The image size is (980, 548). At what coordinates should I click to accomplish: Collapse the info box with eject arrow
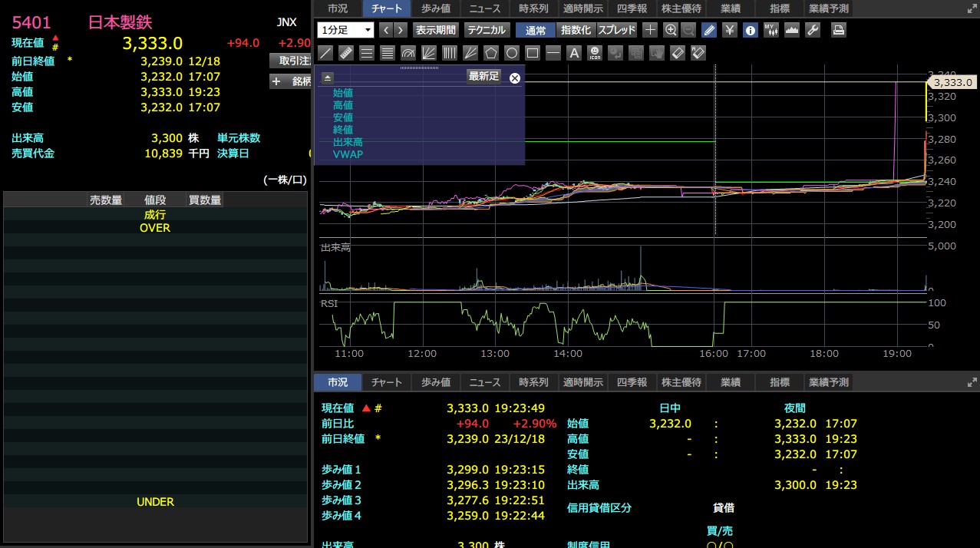[327, 78]
